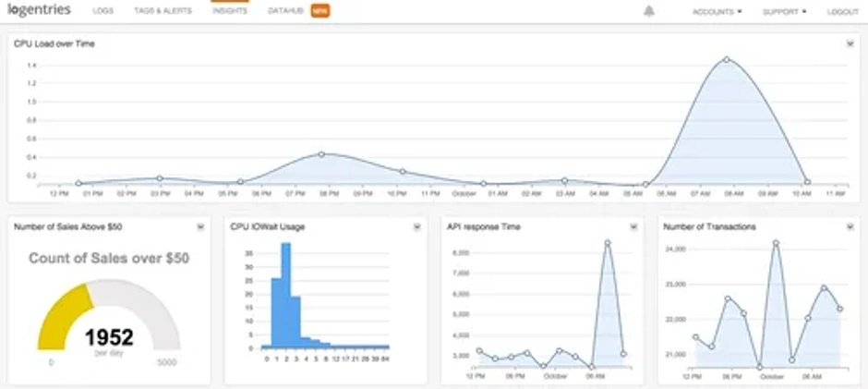Click the Logentries logo
The width and height of the screenshot is (868, 389).
pyautogui.click(x=40, y=10)
